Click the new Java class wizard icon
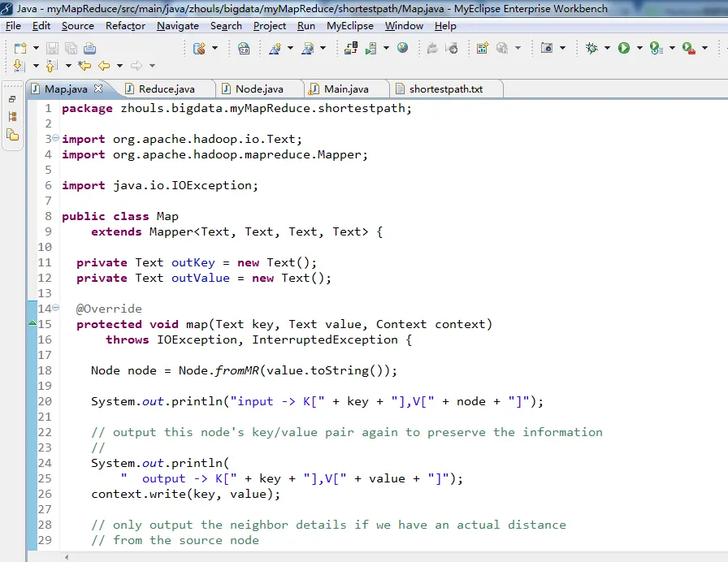 275,48
